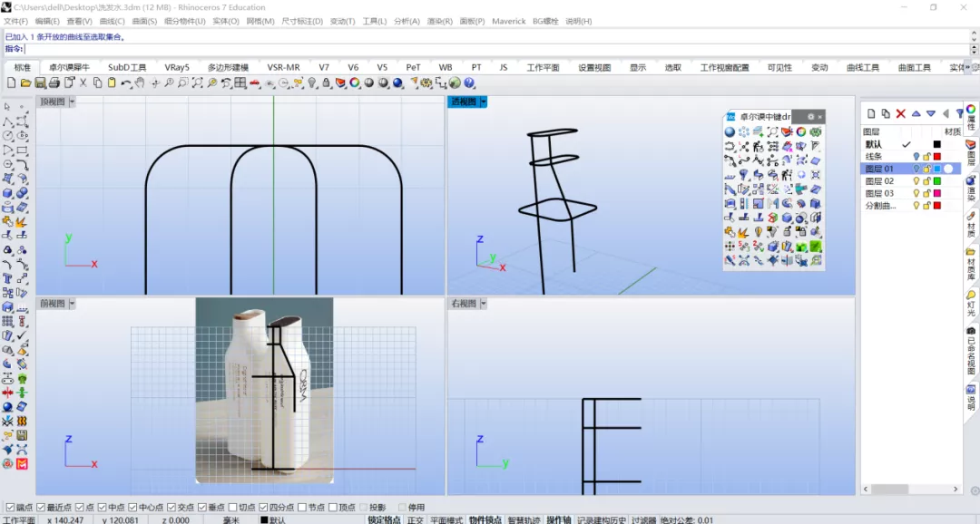Click the light bulb hide-objects icon in toolbar
This screenshot has width=980, height=524.
312,82
